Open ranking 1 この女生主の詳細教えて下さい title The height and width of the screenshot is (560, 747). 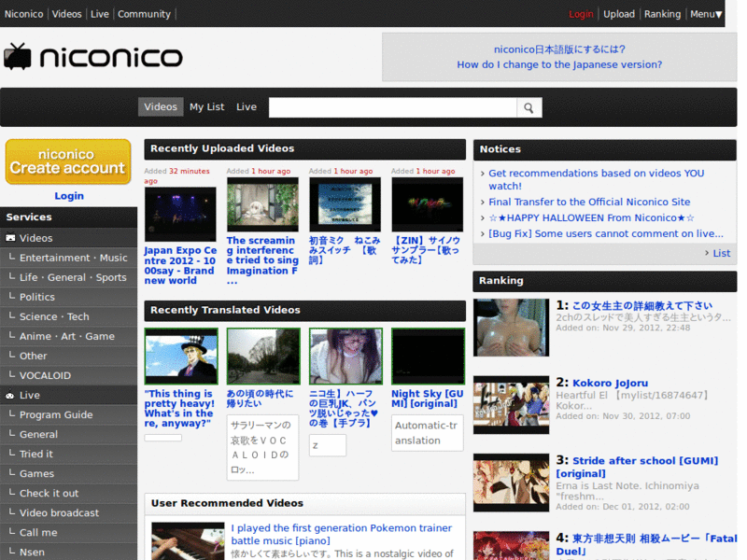[641, 306]
